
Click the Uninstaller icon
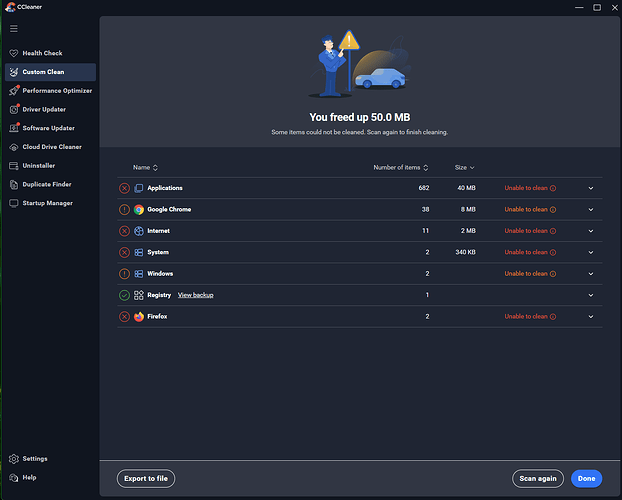point(14,165)
